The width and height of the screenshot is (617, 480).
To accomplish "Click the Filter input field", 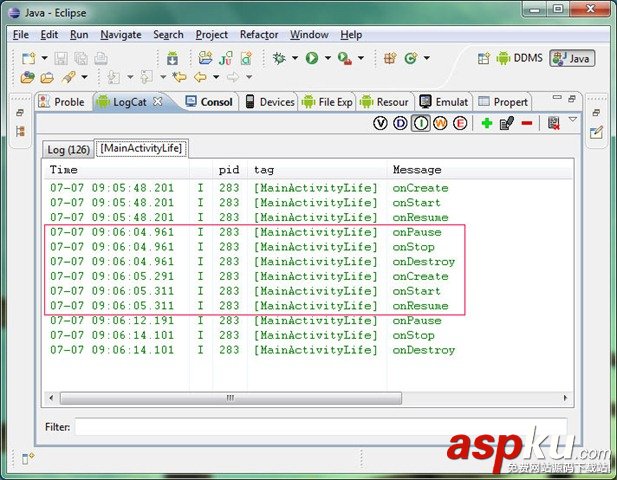I will (x=321, y=427).
